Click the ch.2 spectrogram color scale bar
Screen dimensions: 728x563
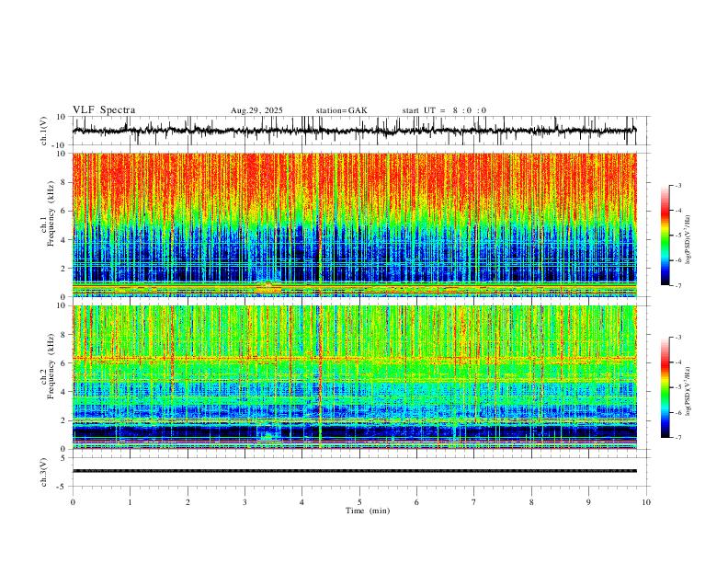(665, 387)
